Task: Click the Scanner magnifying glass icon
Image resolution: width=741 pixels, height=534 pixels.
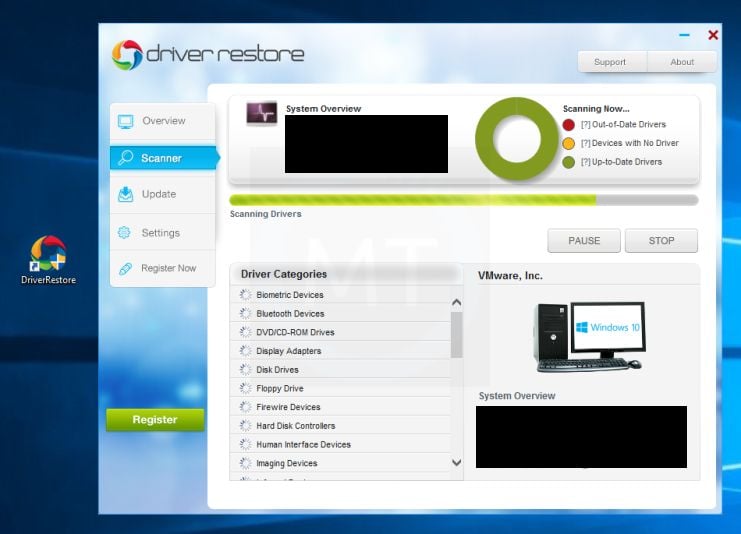Action: [x=126, y=157]
